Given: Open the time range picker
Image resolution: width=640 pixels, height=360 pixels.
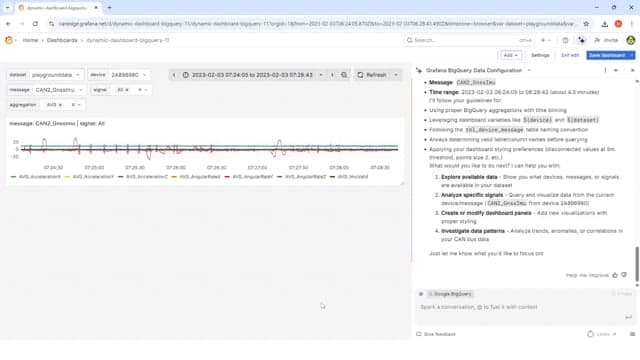Looking at the screenshot, I should click(x=252, y=75).
